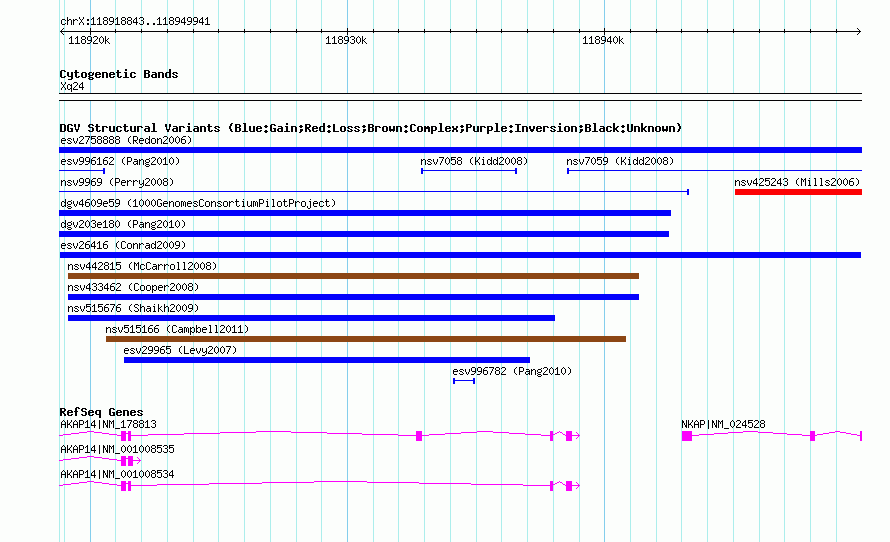Click the esv29965 (Levy2007) label
This screenshot has height=542, width=890.
tap(180, 350)
